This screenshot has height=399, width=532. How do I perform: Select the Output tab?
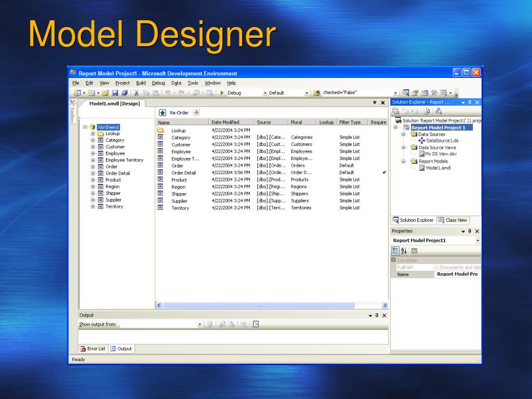pyautogui.click(x=121, y=349)
